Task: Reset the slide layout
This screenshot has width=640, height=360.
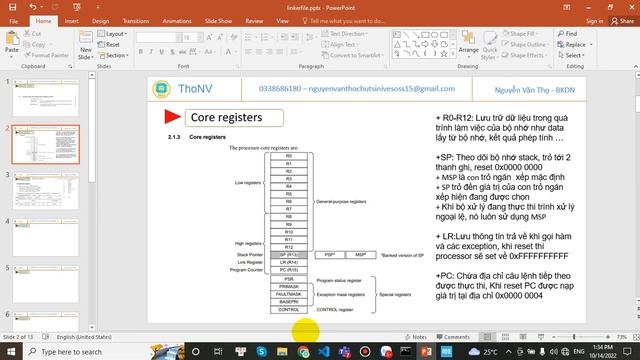Action: point(109,44)
